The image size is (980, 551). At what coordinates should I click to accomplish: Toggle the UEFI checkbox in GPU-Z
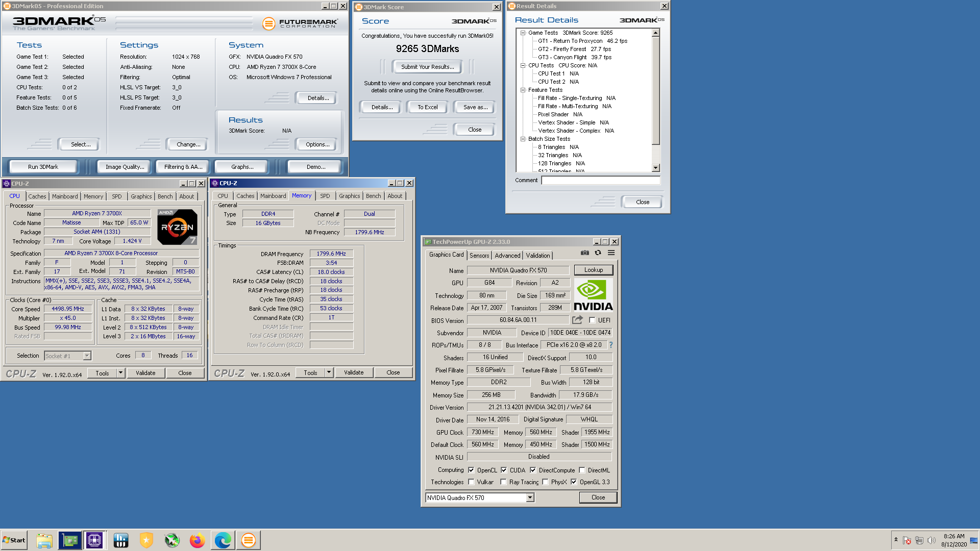click(x=592, y=320)
